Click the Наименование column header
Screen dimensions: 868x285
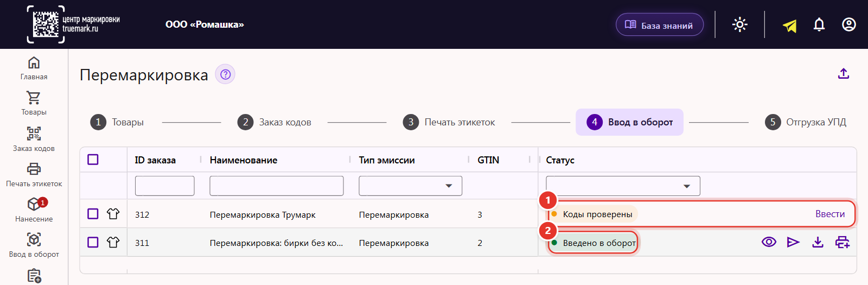[244, 160]
